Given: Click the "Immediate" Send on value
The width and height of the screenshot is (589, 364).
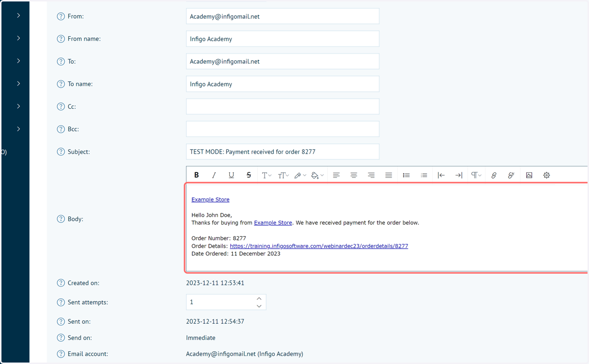Looking at the screenshot, I should [x=201, y=338].
